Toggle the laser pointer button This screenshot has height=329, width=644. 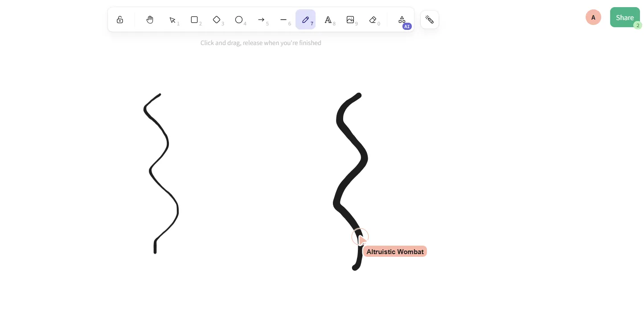[x=430, y=20]
